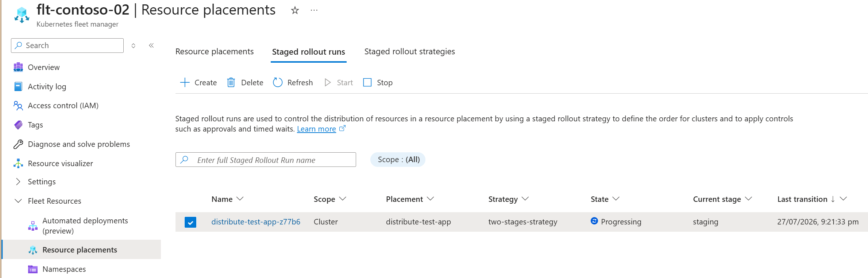Open the State column sort chevron

click(x=616, y=199)
